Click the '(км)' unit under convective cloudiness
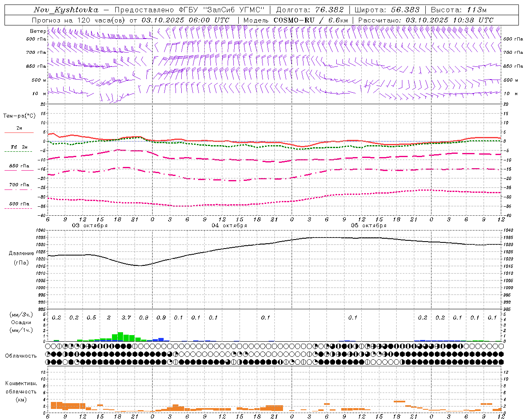Image resolution: width=525 pixels, height=420 pixels. 21,399
